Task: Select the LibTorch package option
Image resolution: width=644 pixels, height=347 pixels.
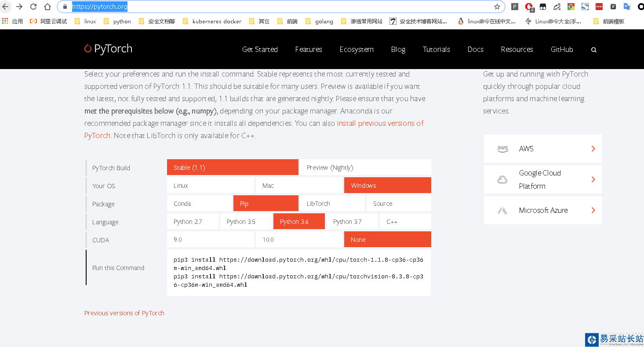Action: pyautogui.click(x=332, y=203)
